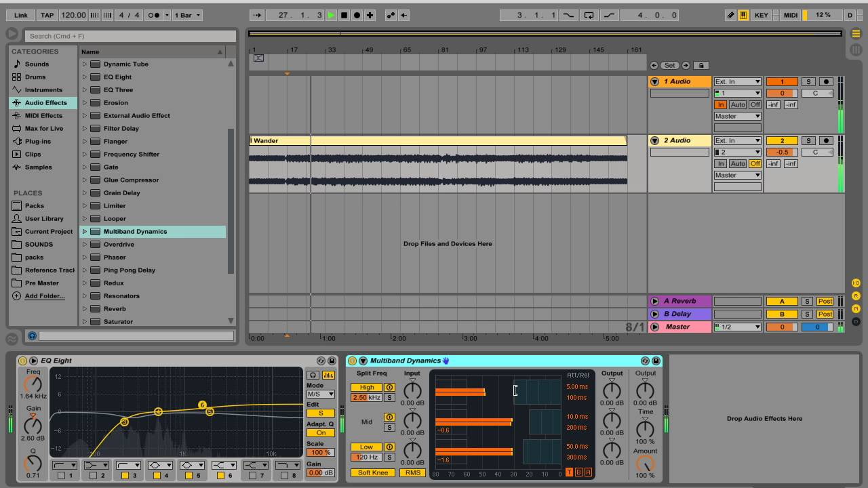Click the Previous Locator arrow icon
The width and height of the screenshot is (868, 488).
click(654, 65)
